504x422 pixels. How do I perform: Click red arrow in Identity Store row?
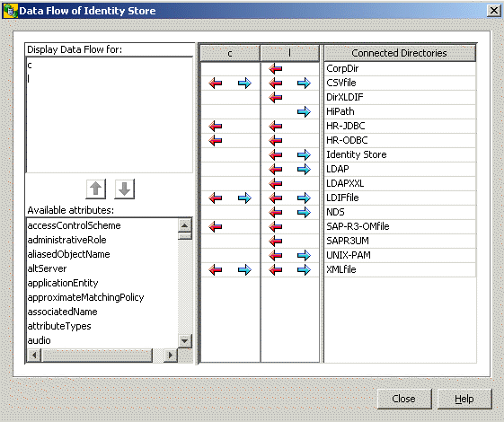pos(276,154)
